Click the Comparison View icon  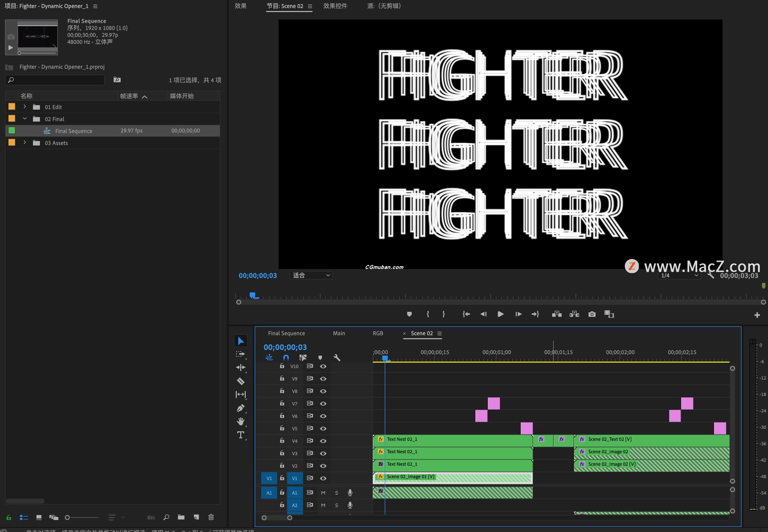click(x=609, y=314)
